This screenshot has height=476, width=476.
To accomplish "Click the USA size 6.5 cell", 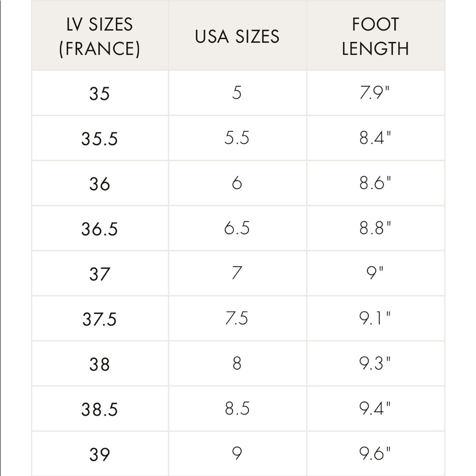I will (238, 228).
